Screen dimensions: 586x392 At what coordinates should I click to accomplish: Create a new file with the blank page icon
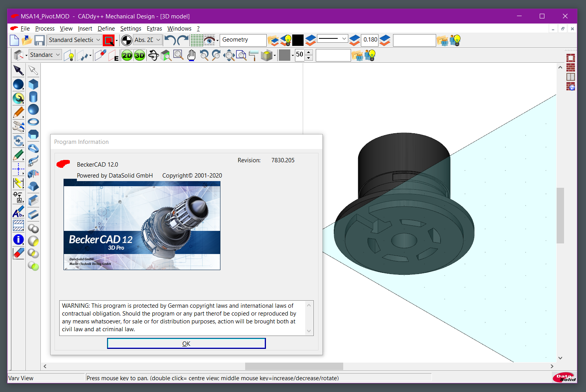pyautogui.click(x=14, y=40)
